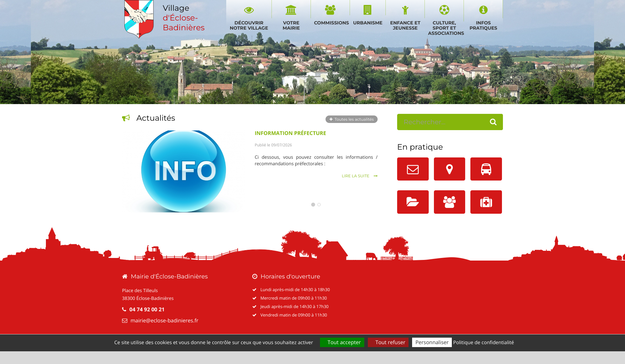Open the map pin location tile

[449, 169]
